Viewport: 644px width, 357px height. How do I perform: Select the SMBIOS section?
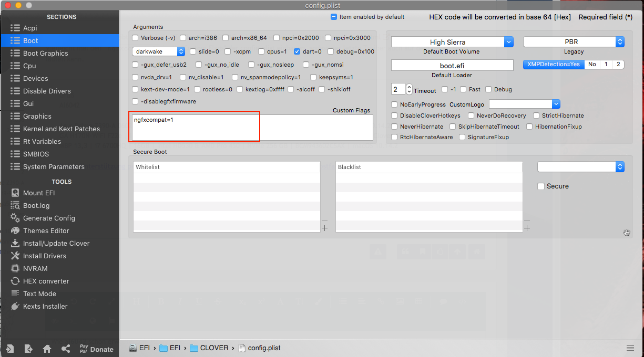(36, 154)
